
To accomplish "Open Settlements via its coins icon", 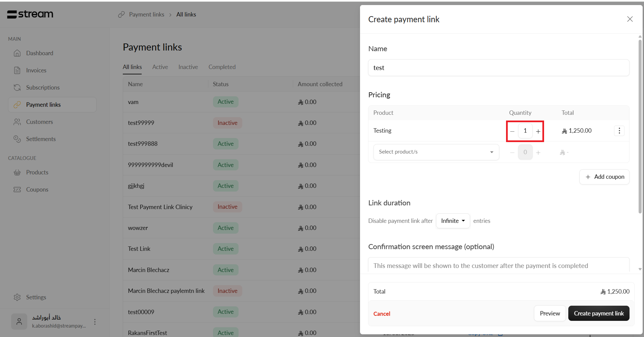I will pos(17,139).
